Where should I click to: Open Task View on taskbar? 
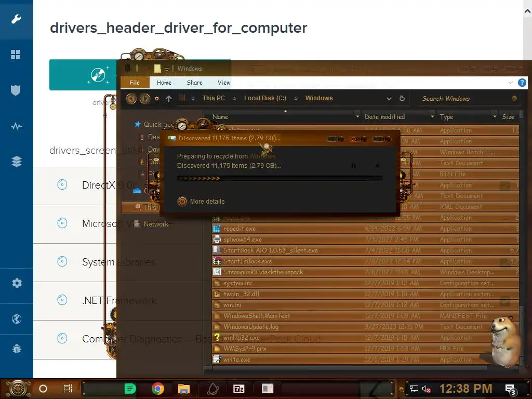[x=68, y=389]
